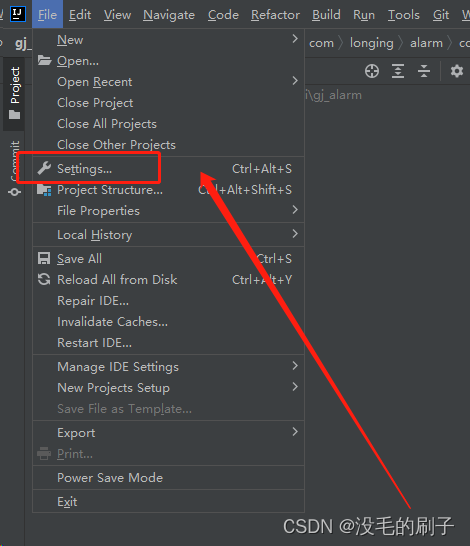470x546 pixels.
Task: Click the 'longing' breadcrumb
Action: 371,43
